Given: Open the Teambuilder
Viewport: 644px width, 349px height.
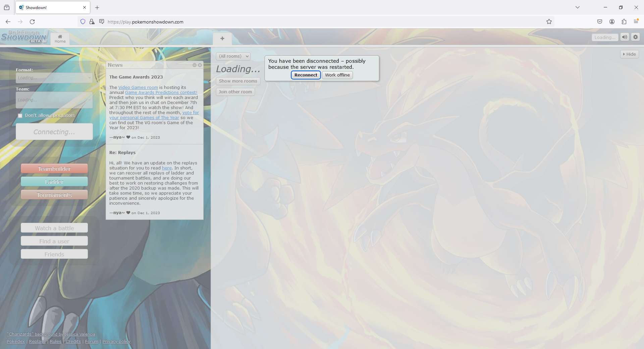Looking at the screenshot, I should pyautogui.click(x=54, y=169).
